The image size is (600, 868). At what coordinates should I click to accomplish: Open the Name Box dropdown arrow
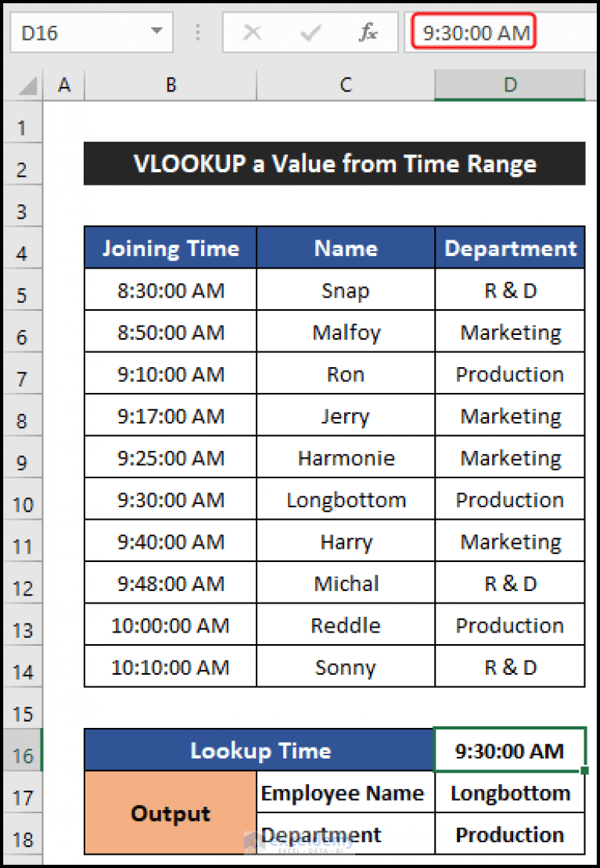153,31
